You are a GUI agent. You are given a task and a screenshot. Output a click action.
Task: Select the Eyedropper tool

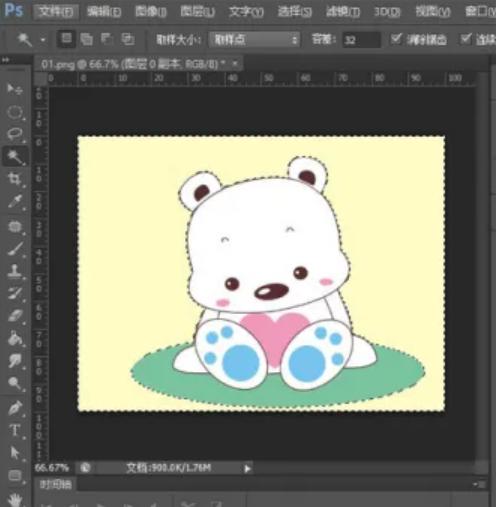pyautogui.click(x=15, y=201)
